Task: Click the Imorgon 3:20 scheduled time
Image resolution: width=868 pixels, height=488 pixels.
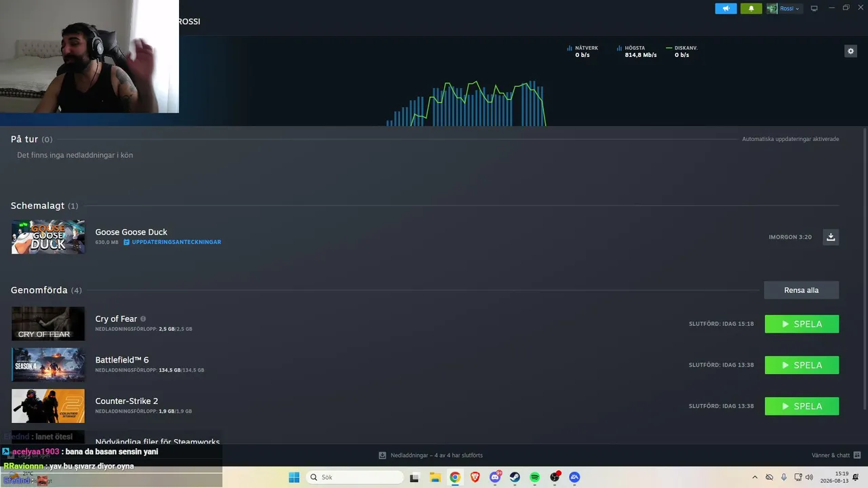Action: click(x=790, y=237)
